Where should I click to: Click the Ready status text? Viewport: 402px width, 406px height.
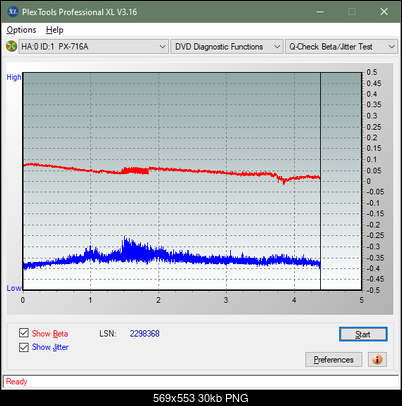[17, 381]
